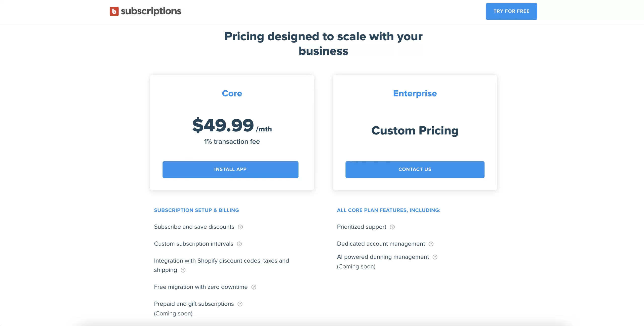Click the subscriptions brand name link
The image size is (644, 326).
[151, 11]
